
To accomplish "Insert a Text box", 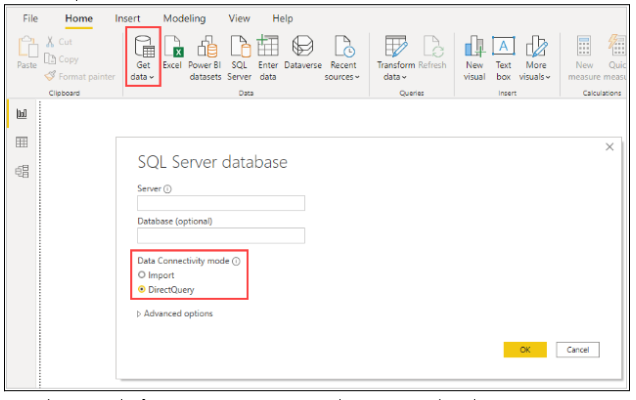I will pyautogui.click(x=504, y=55).
